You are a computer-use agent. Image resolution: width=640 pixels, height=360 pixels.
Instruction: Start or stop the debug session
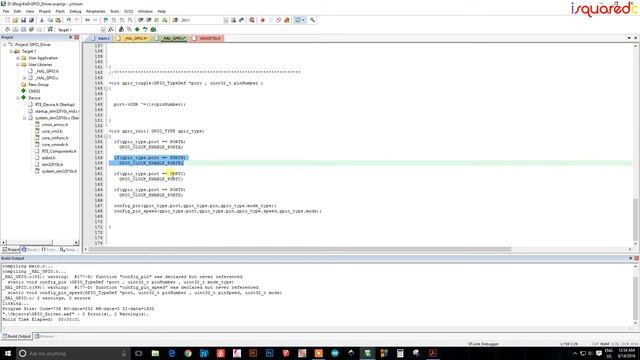tap(252, 20)
